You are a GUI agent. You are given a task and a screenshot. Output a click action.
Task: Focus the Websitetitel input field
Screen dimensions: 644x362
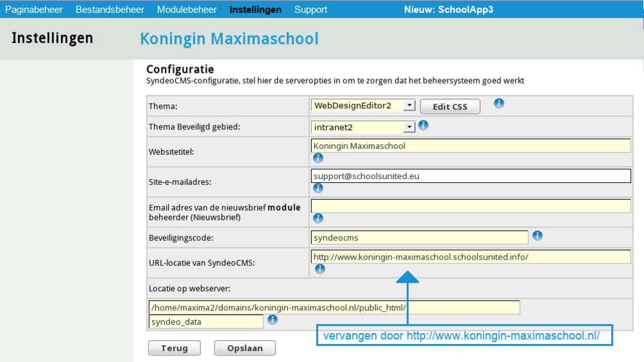click(471, 146)
